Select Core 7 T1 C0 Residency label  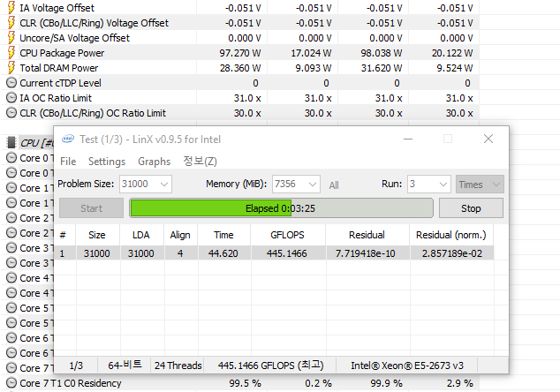(71, 383)
